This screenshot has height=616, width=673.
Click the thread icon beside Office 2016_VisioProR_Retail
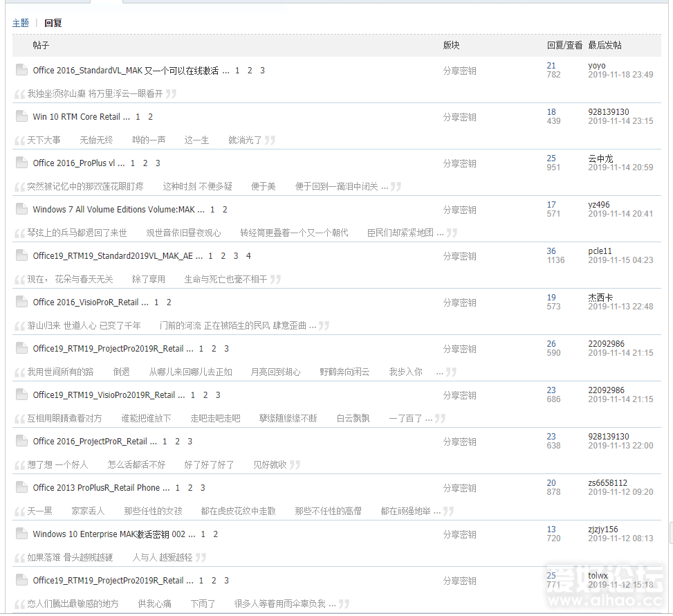[x=21, y=302]
